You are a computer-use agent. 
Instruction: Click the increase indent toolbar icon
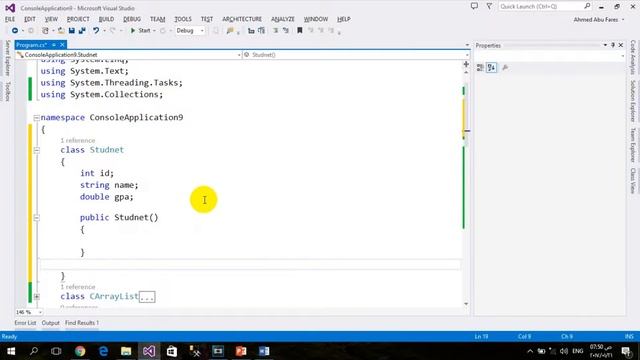[261, 31]
